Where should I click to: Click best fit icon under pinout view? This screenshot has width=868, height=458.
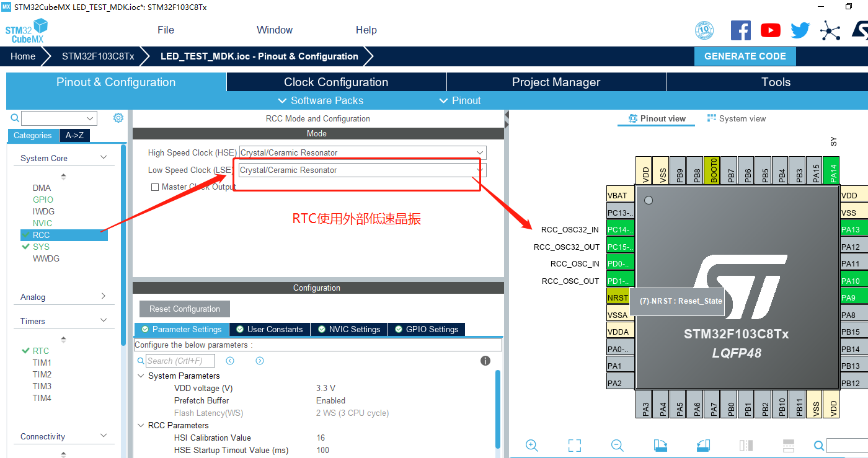(574, 446)
